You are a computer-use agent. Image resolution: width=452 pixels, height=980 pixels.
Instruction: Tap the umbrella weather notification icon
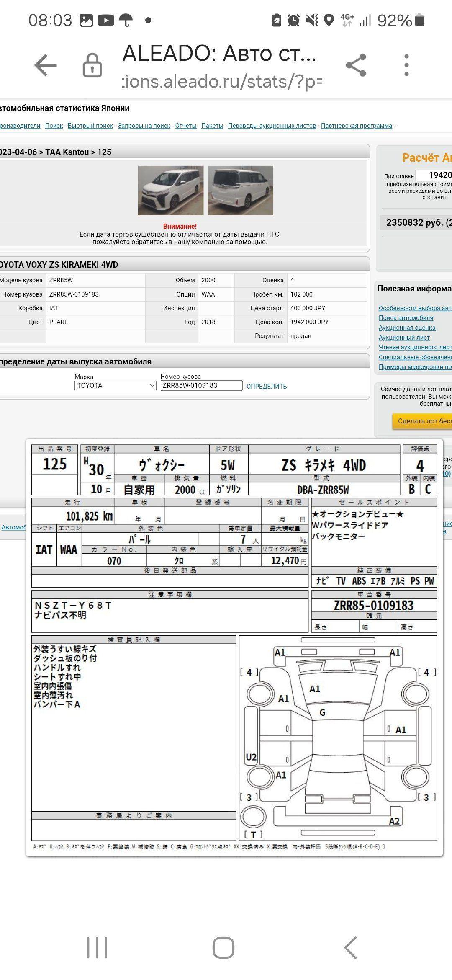tap(126, 20)
